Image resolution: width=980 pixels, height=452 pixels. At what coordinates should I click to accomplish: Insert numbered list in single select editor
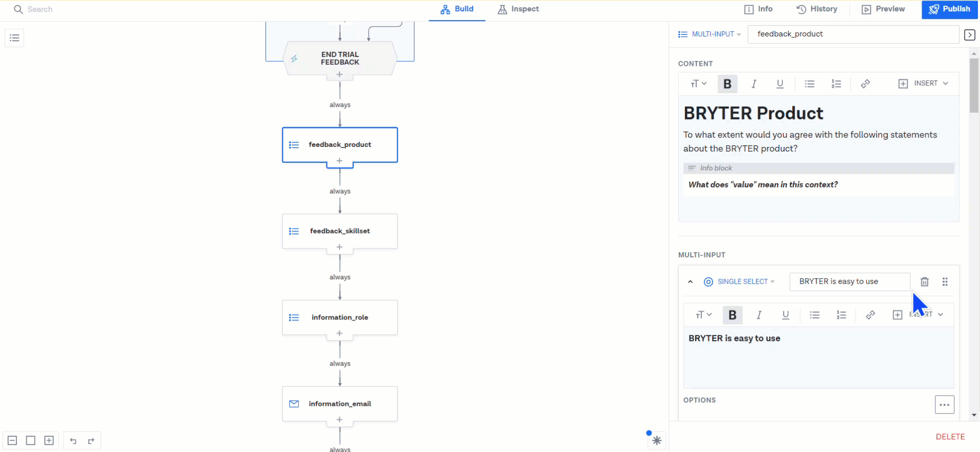[841, 315]
